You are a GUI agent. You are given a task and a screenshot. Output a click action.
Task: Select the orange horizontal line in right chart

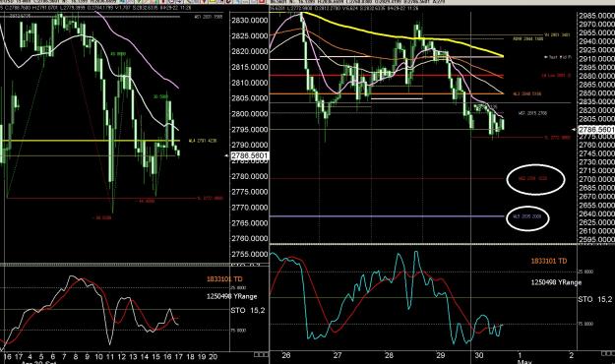[387, 93]
